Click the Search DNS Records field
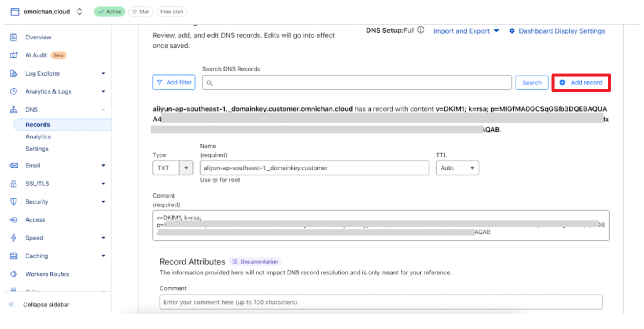 pyautogui.click(x=357, y=83)
